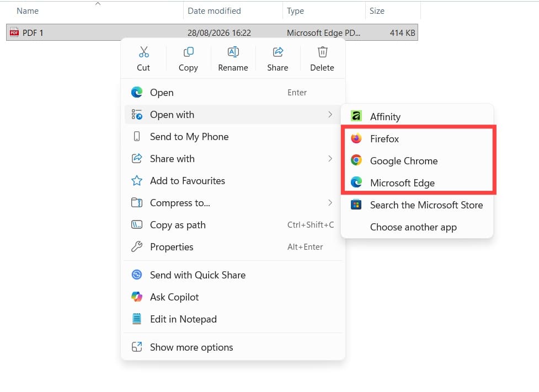
Task: Open Properties from context menu
Action: coord(233,246)
